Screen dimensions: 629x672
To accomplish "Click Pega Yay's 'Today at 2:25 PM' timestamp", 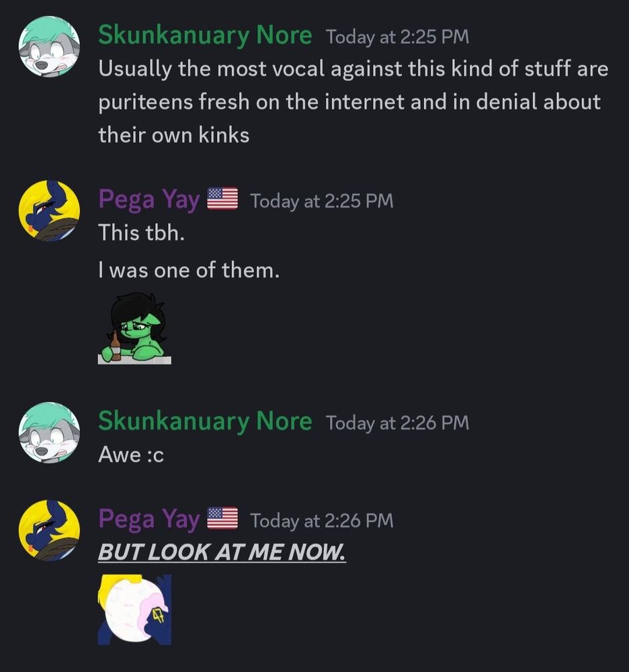I will coord(322,202).
